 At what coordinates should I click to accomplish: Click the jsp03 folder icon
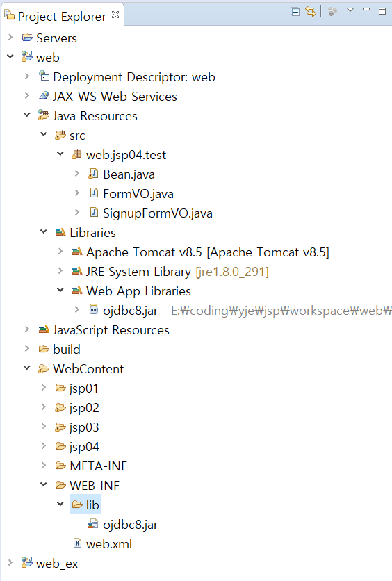[60, 427]
